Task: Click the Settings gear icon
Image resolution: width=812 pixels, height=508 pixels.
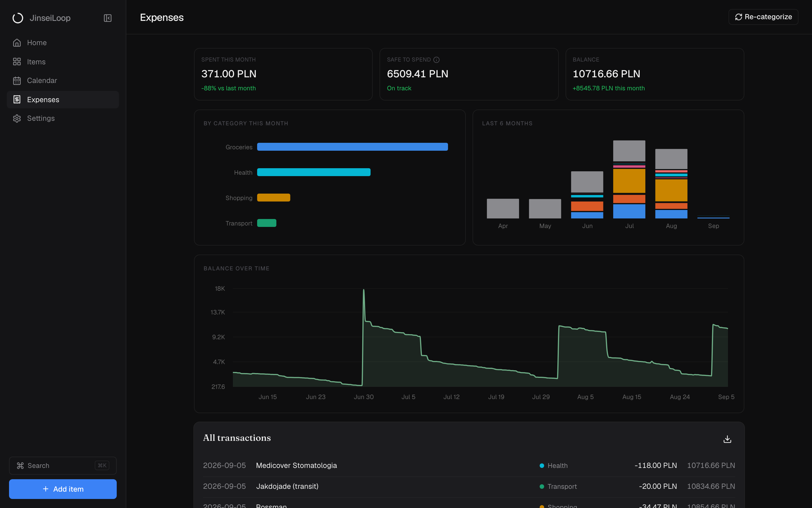Action: (17, 118)
